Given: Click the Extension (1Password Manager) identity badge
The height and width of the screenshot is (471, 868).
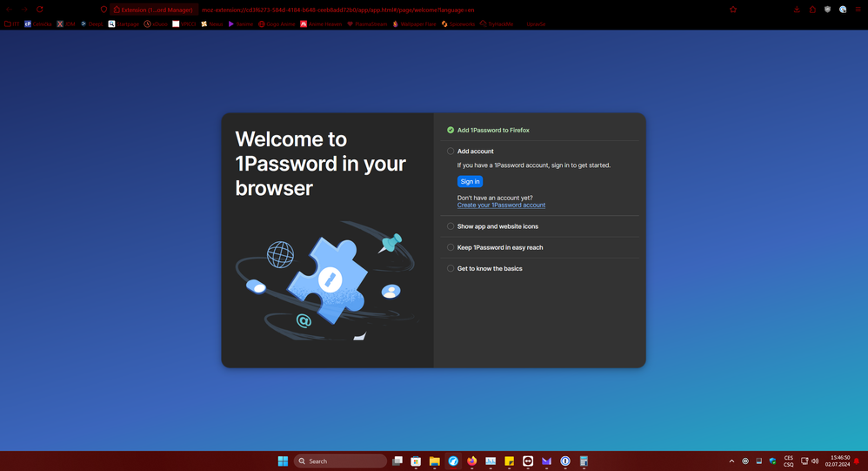Looking at the screenshot, I should (153, 10).
